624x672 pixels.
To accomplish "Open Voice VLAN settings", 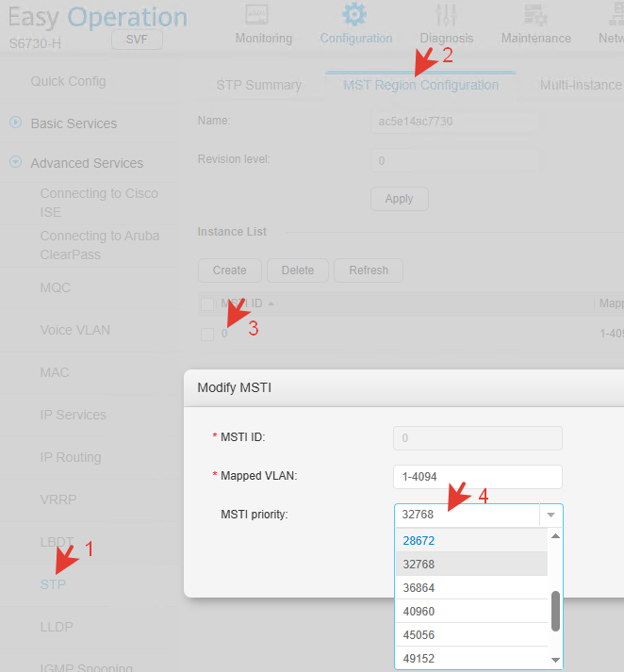I will point(75,330).
